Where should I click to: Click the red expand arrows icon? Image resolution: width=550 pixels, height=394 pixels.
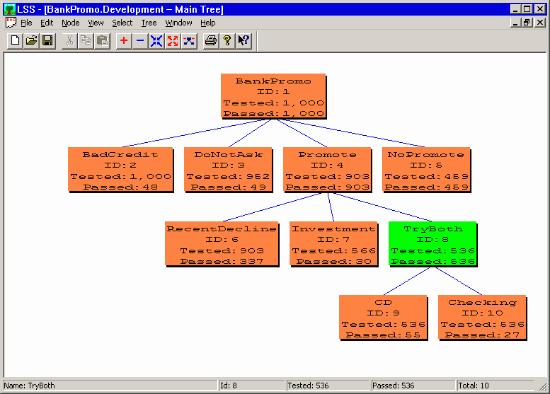coord(173,41)
